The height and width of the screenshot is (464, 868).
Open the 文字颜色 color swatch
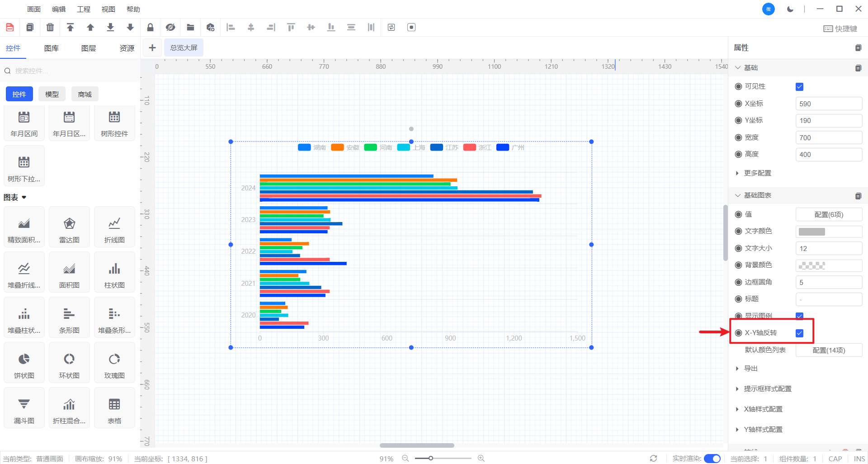[812, 232]
